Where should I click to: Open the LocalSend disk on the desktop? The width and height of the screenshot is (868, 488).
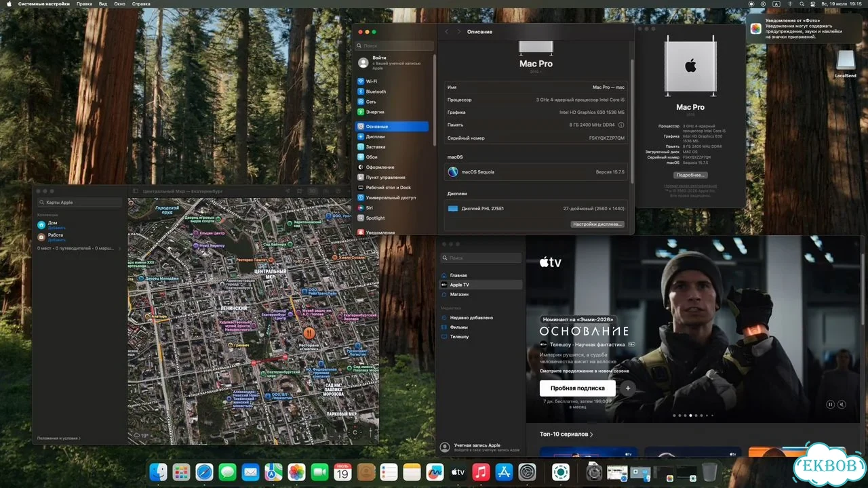click(845, 64)
